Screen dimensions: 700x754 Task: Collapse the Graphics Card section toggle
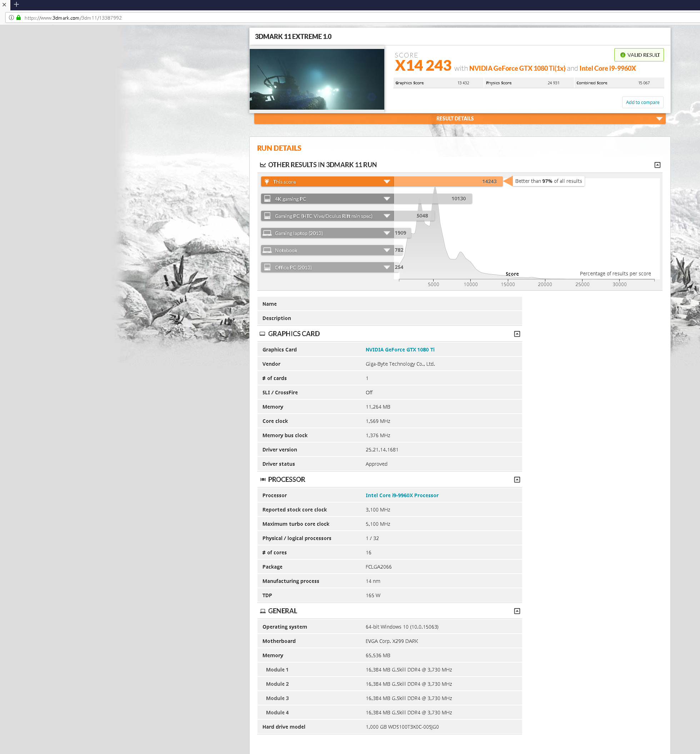click(517, 334)
